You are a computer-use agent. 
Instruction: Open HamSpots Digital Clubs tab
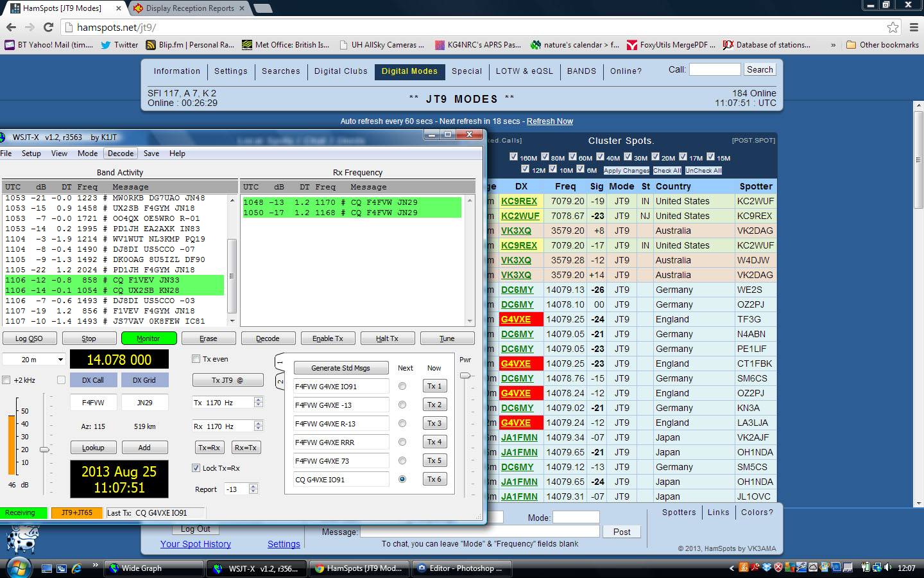[341, 71]
